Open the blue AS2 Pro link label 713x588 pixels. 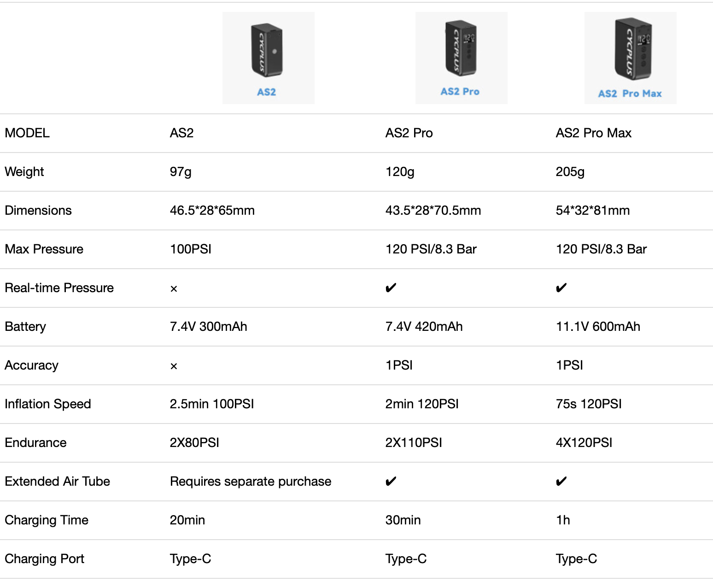pyautogui.click(x=460, y=92)
